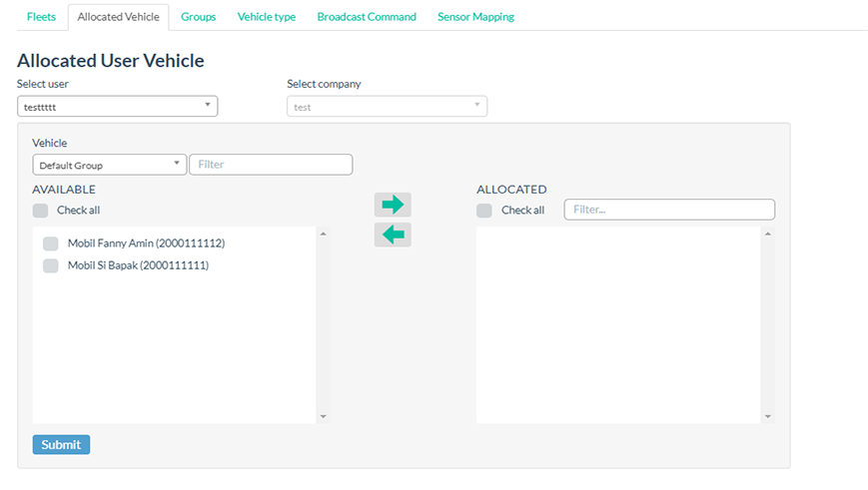Click the green right arrow to allocate vehicles
The height and width of the screenshot is (490, 868).
(393, 205)
